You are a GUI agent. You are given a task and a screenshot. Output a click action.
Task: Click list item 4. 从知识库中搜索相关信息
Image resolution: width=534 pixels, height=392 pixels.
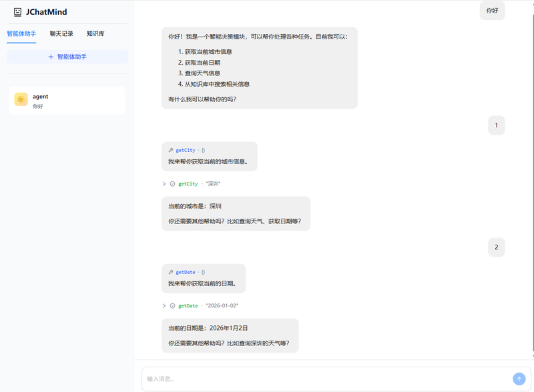[214, 84]
